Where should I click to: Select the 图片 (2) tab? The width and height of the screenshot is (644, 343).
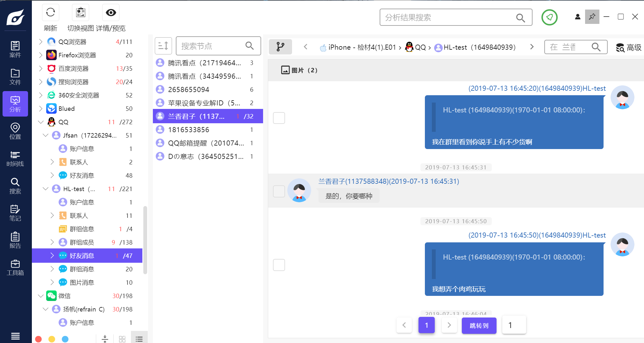tap(299, 70)
